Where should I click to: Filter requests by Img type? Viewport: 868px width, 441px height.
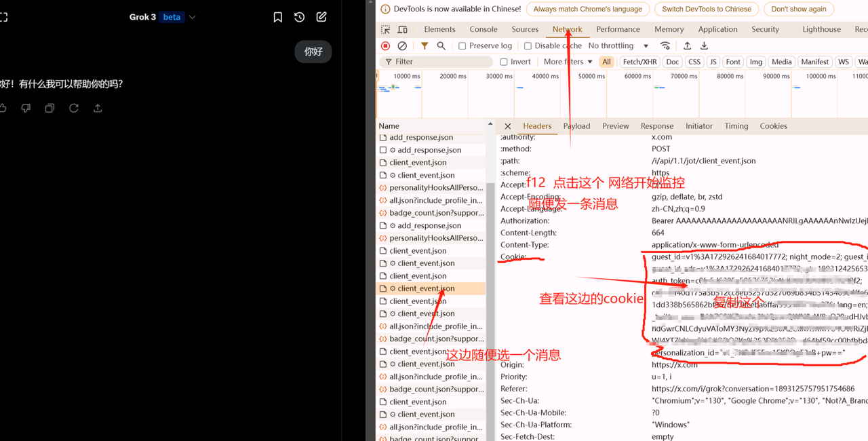[755, 62]
